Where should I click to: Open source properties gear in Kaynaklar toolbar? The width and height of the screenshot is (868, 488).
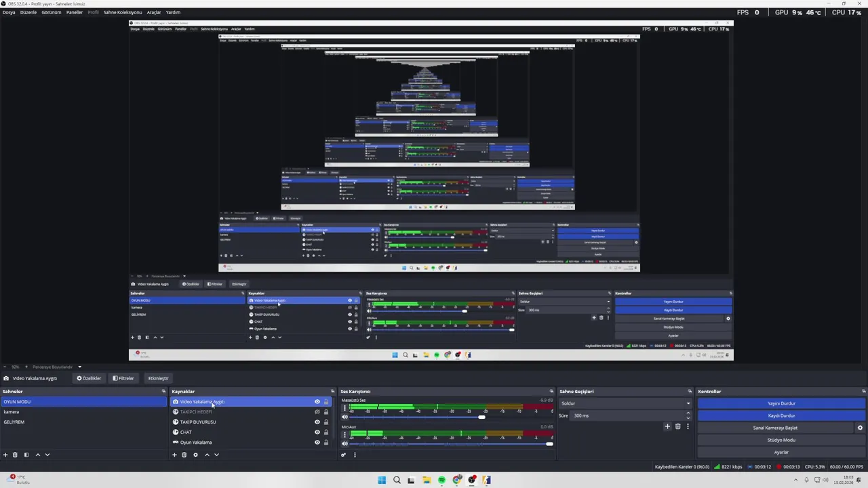pyautogui.click(x=195, y=455)
